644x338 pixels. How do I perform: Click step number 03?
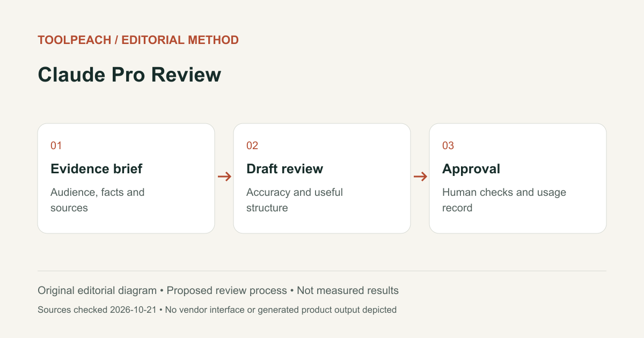pyautogui.click(x=448, y=145)
